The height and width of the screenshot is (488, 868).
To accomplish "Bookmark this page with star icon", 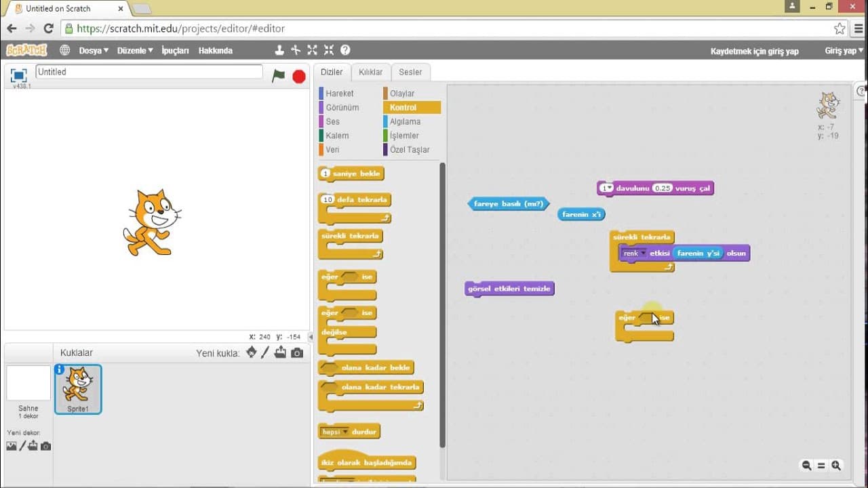I will [x=840, y=28].
